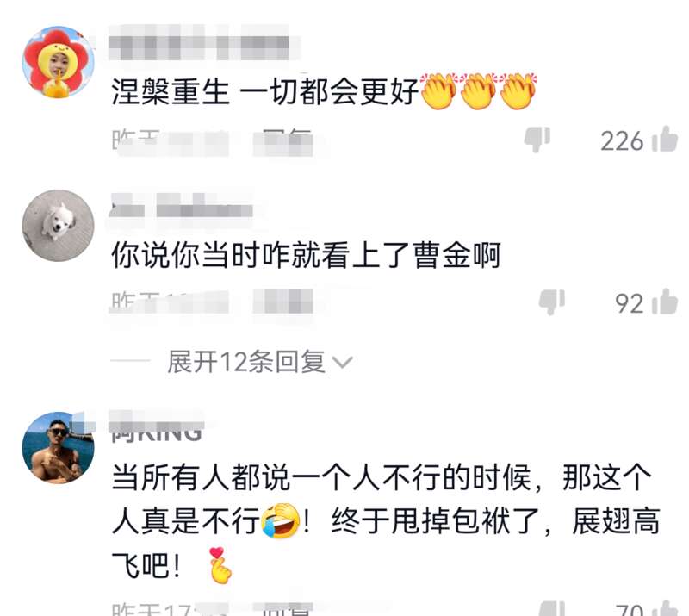Click the username ending in KING
This screenshot has width=689, height=616.
157,426
